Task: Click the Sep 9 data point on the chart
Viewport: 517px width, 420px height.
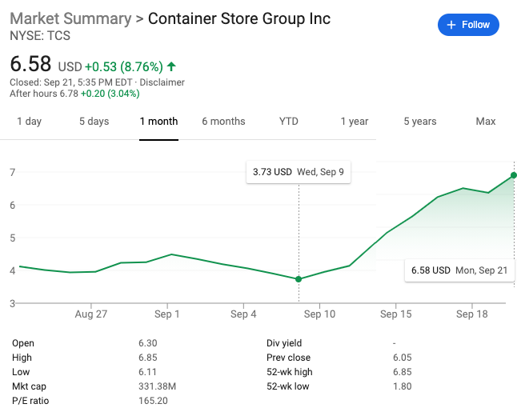Action: 299,279
